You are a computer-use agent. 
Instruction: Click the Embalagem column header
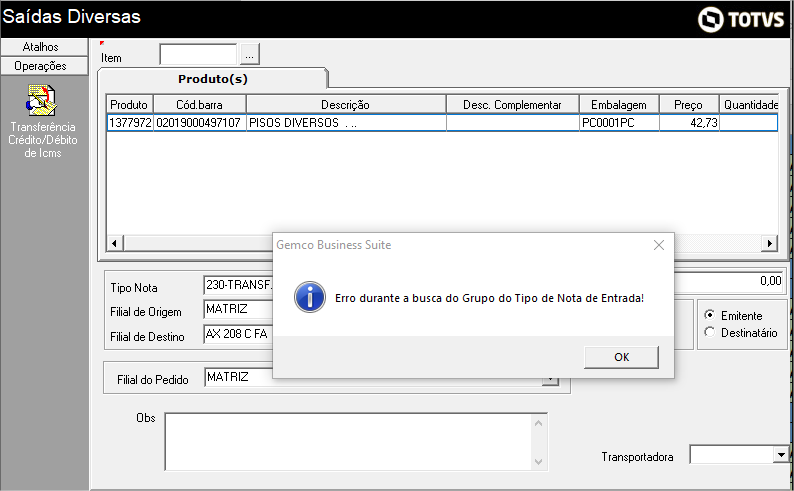coord(619,104)
